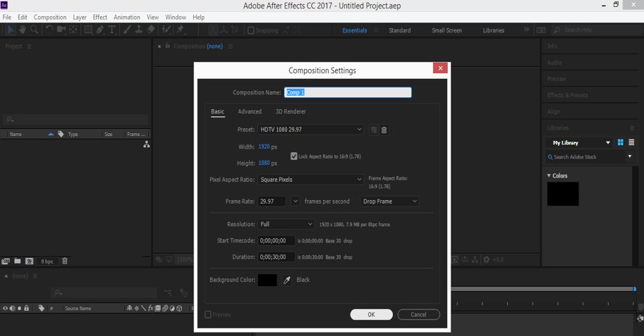Click the Composition Name field
Viewport: 644px width, 336px height.
[x=348, y=92]
